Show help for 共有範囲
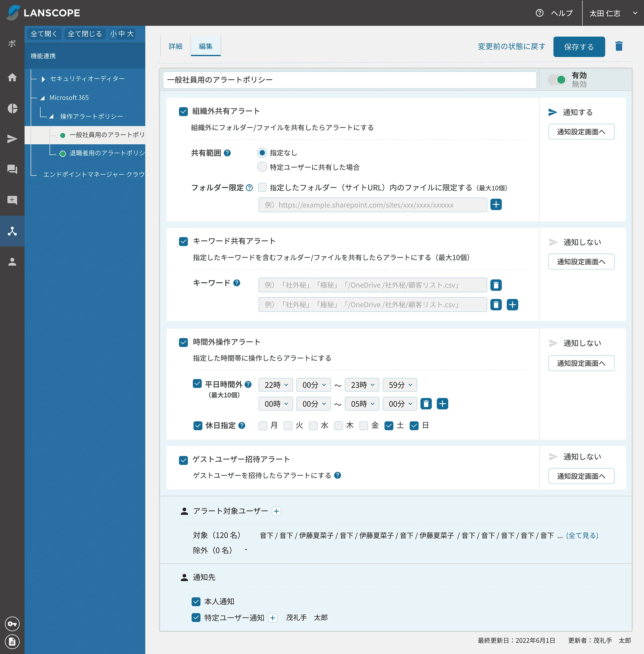644x654 pixels. coord(227,153)
